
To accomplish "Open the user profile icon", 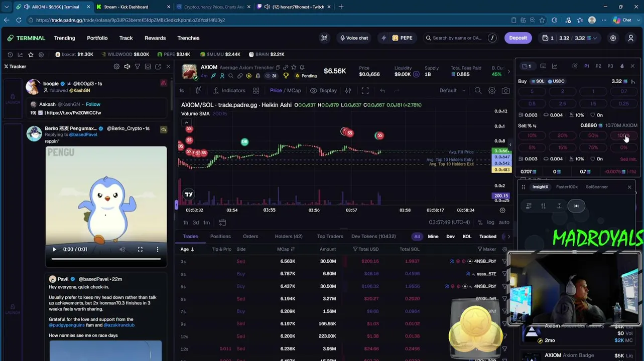I will (631, 38).
